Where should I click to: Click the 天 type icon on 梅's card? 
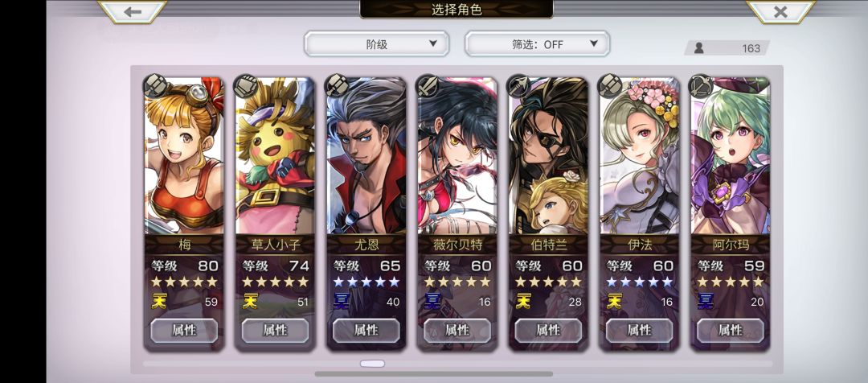pos(159,302)
